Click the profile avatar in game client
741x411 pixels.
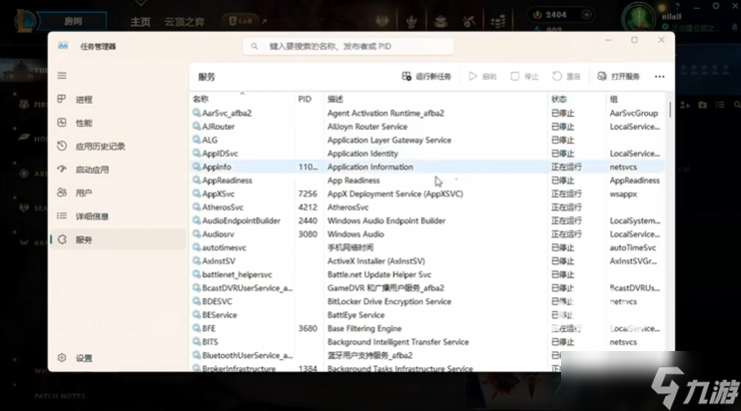639,18
